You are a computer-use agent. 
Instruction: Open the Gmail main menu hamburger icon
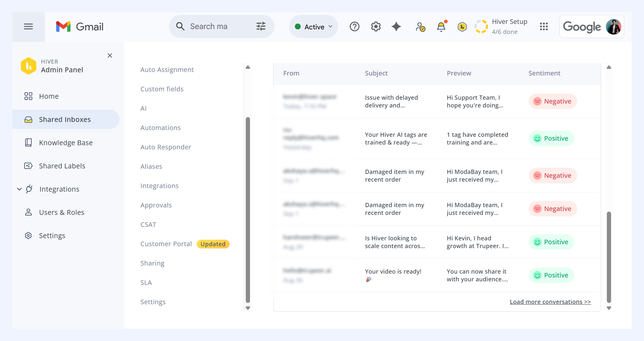28,27
